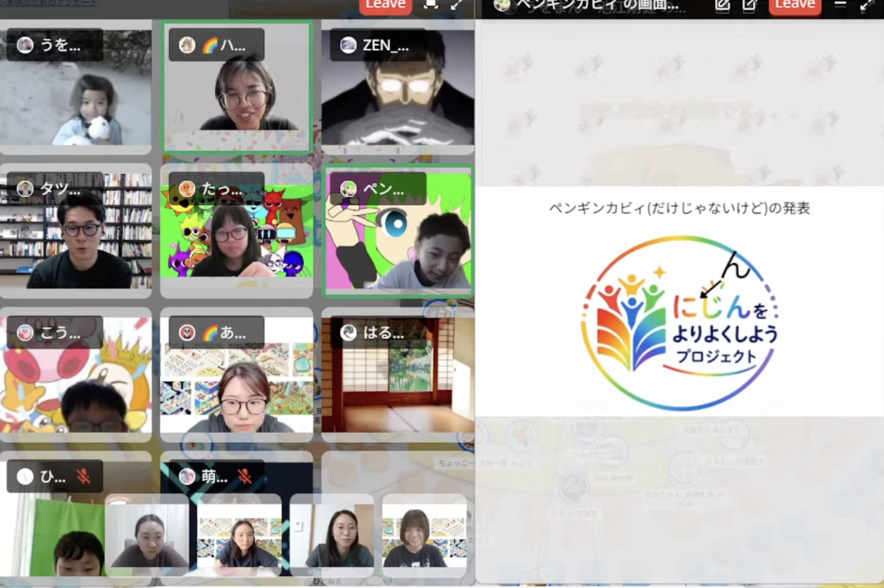Toggle the muted microphone icon on ひ... tile

coord(83,476)
